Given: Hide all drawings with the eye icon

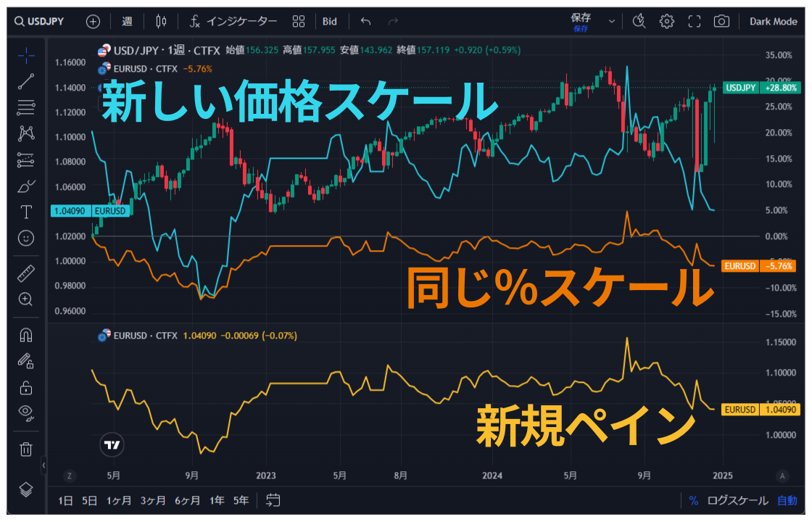Looking at the screenshot, I should (x=26, y=413).
